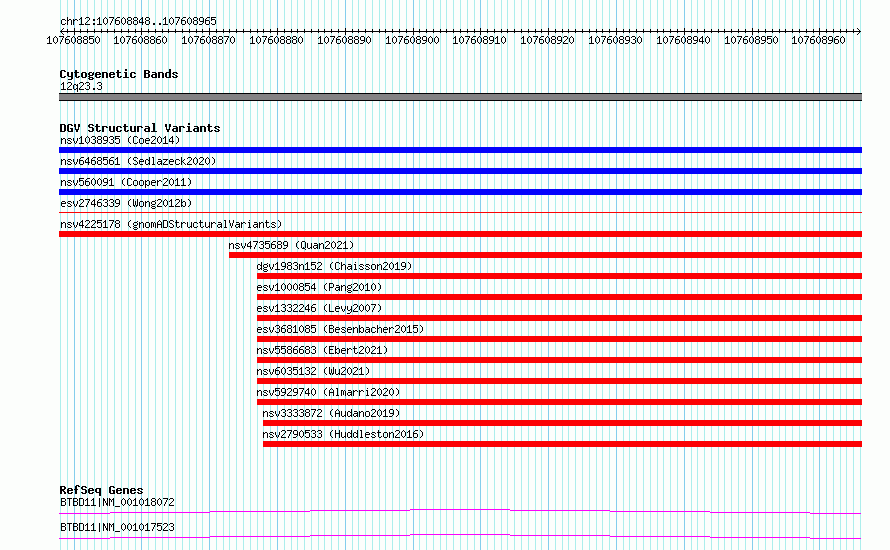Click the red bar under esv1332246
890x550 pixels.
click(559, 318)
